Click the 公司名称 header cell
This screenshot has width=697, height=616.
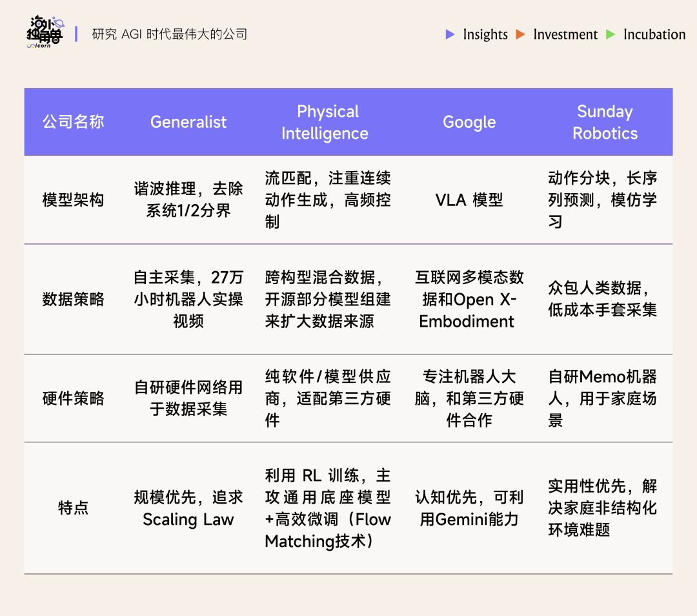(x=74, y=121)
